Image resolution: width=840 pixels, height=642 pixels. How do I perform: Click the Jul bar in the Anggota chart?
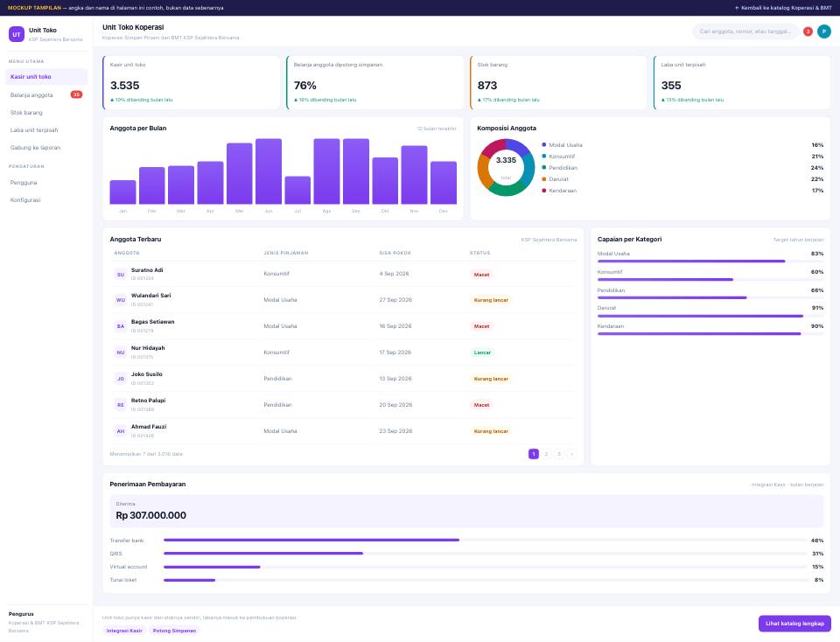pos(297,190)
